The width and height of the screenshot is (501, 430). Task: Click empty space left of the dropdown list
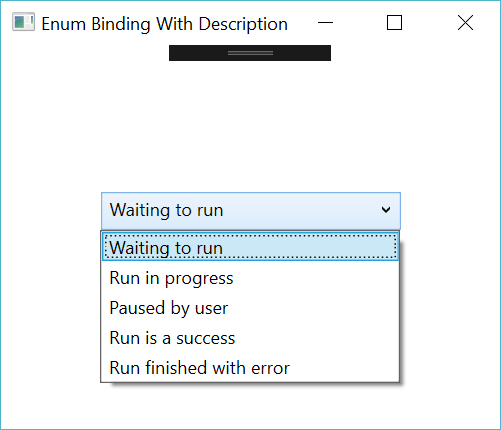(50, 300)
